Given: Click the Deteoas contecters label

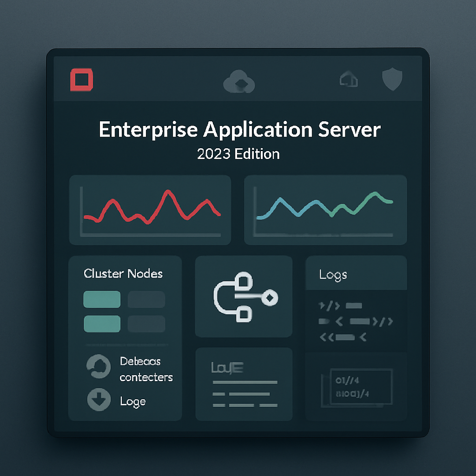Looking at the screenshot, I should tap(146, 369).
